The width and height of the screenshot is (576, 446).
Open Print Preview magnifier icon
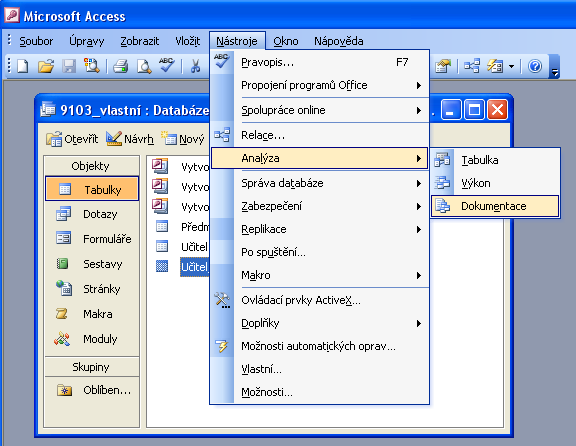144,66
